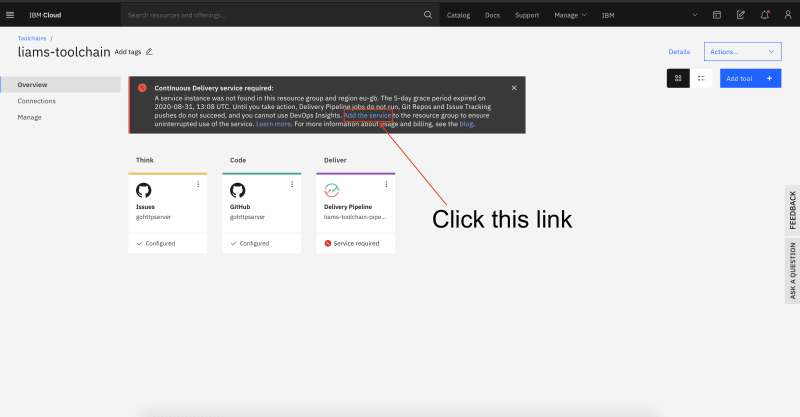Image resolution: width=800 pixels, height=417 pixels.
Task: Click the Add the service link
Action: [368, 115]
